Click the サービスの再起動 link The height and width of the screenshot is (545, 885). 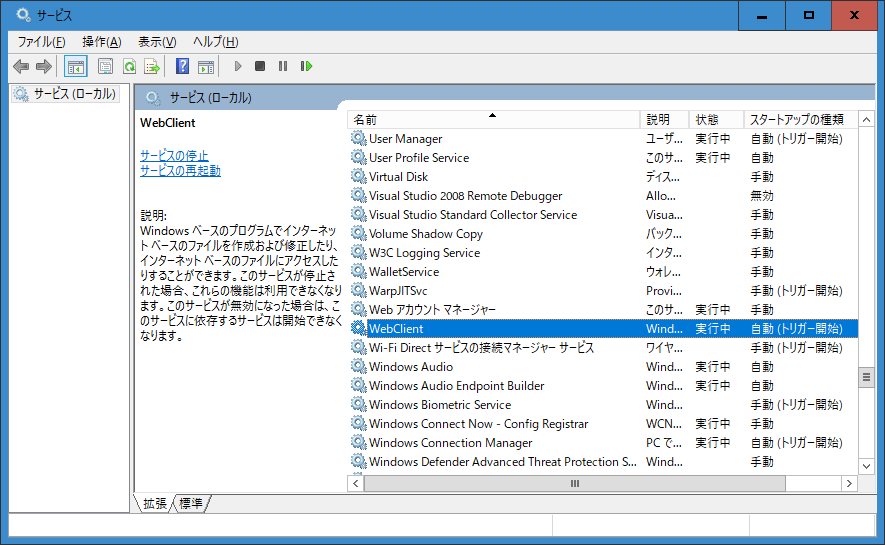[180, 171]
